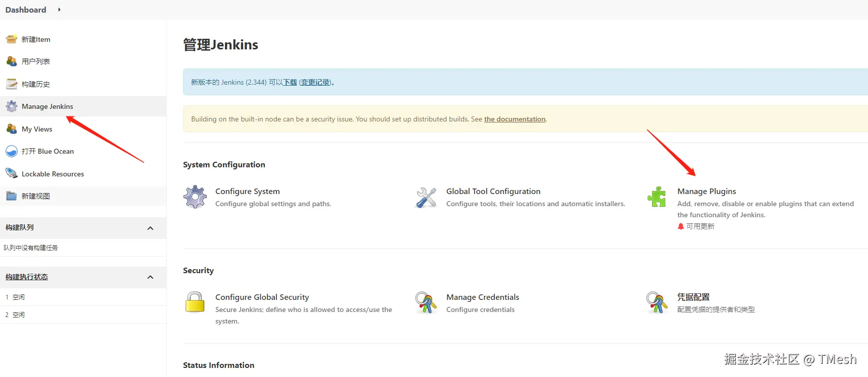Open the documentation link in warning
Screen dimensions: 868x377
514,119
